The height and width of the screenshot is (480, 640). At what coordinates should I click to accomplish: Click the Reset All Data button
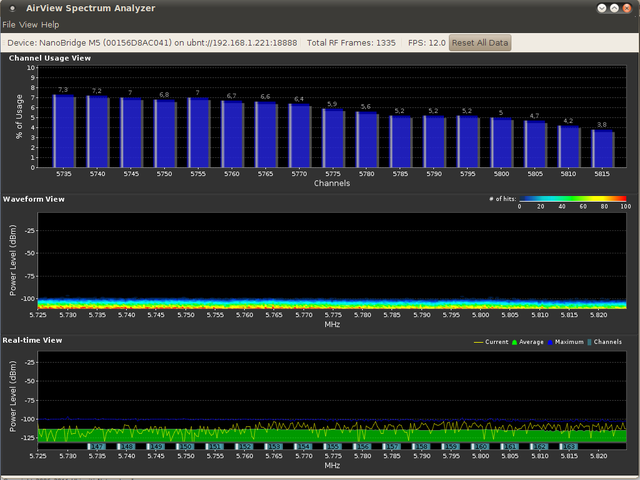[x=480, y=43]
